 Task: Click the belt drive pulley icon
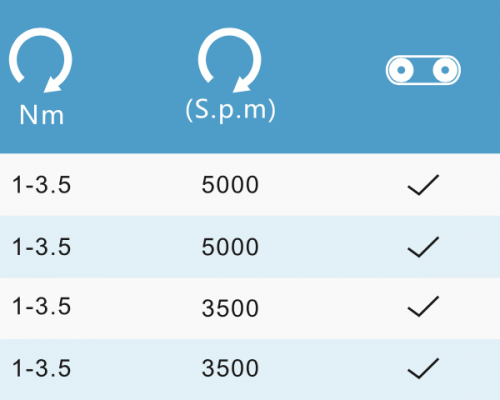pos(423,70)
